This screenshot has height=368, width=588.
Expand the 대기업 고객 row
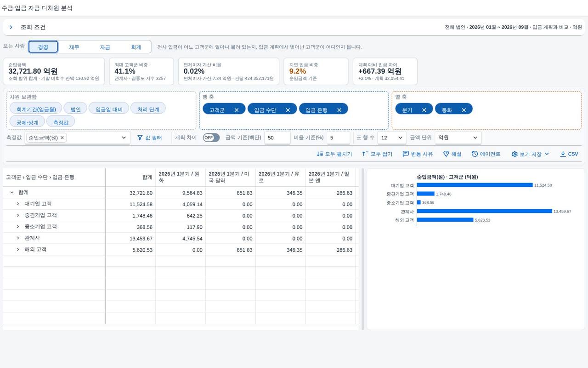point(18,204)
